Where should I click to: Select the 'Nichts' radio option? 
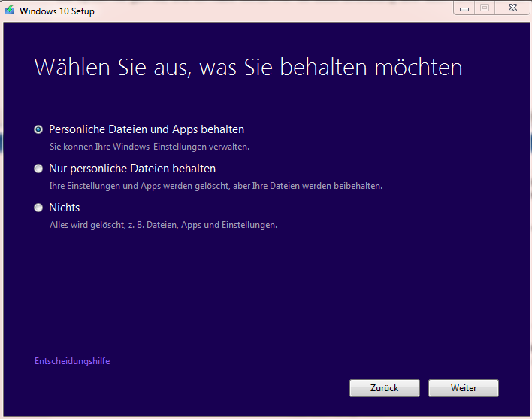coord(38,208)
